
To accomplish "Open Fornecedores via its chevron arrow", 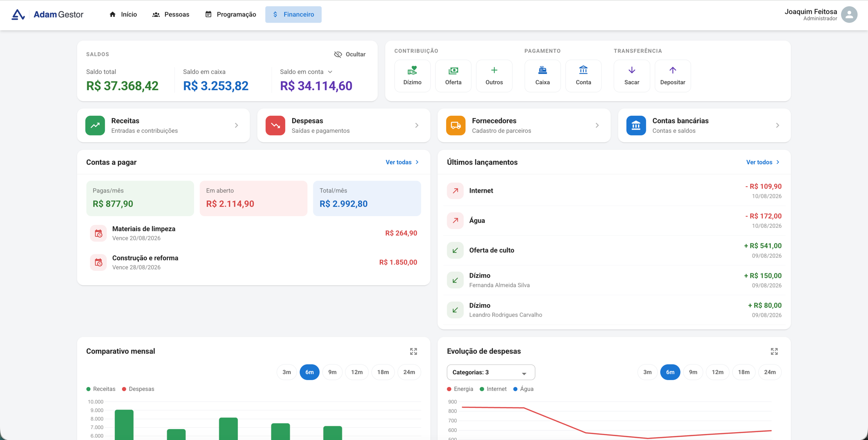I will (597, 125).
